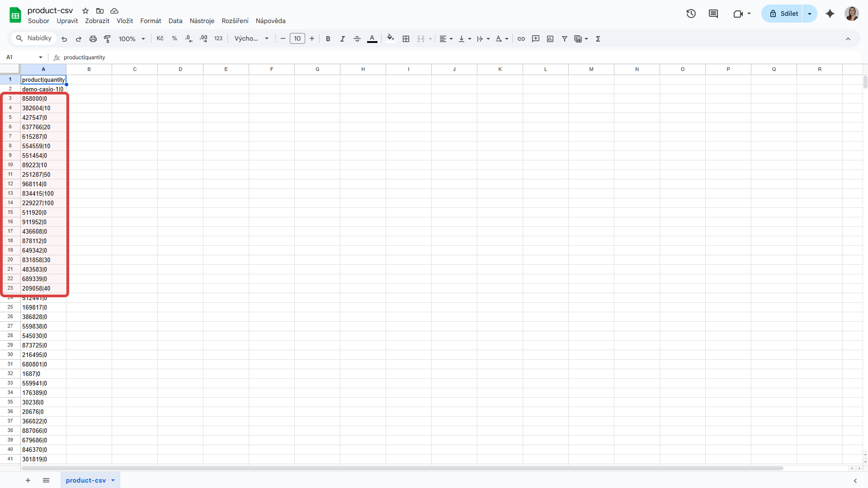Click the create filter icon
This screenshot has height=488, width=868.
565,39
